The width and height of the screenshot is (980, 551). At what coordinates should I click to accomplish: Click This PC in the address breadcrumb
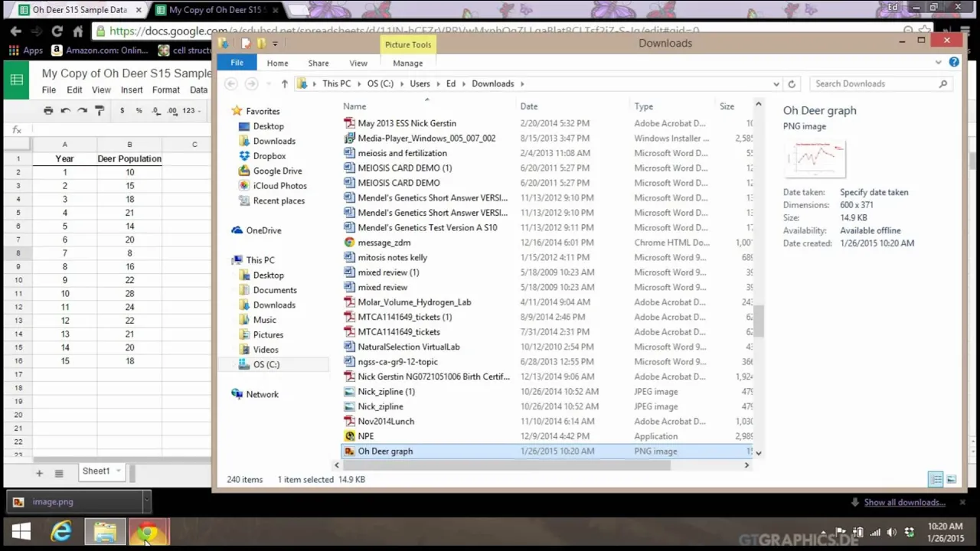336,83
